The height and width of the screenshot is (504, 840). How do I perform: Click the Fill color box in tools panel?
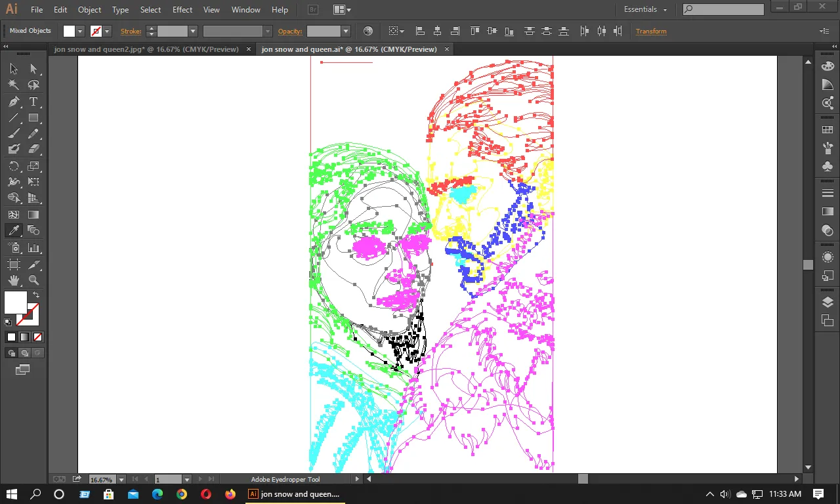pyautogui.click(x=16, y=303)
